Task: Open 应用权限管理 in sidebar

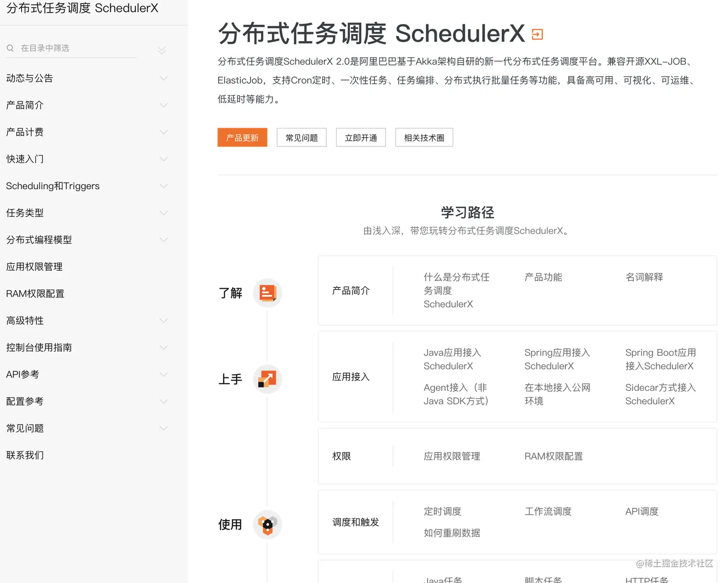Action: click(34, 267)
